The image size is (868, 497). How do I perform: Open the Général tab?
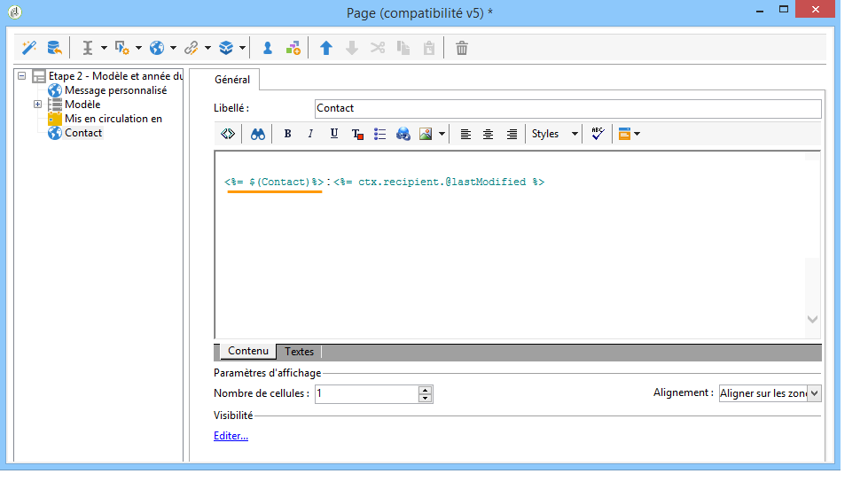[x=232, y=80]
